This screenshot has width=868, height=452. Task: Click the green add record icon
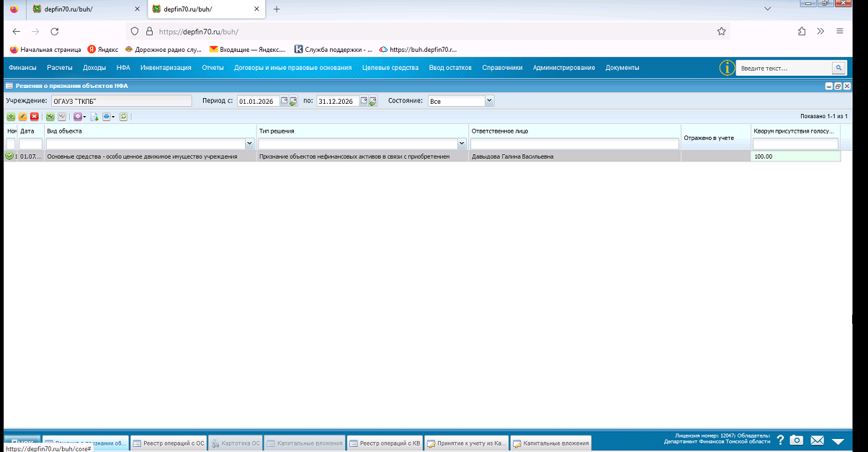[x=11, y=116]
